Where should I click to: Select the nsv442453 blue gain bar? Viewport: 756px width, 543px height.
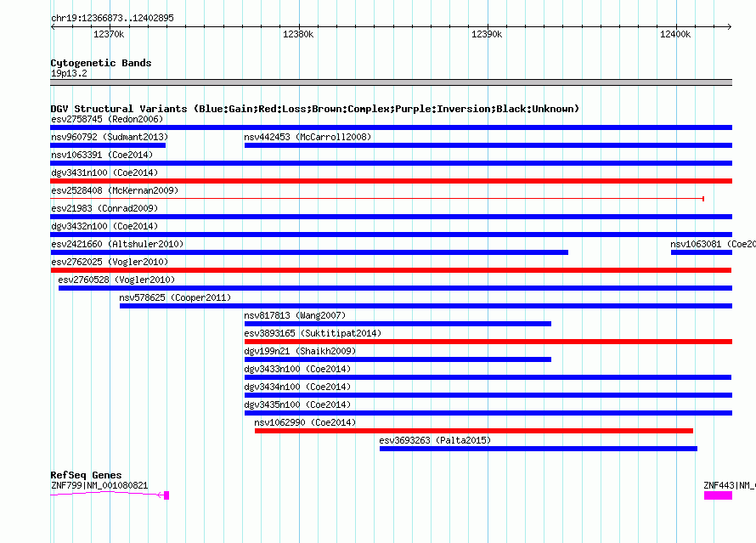(488, 145)
